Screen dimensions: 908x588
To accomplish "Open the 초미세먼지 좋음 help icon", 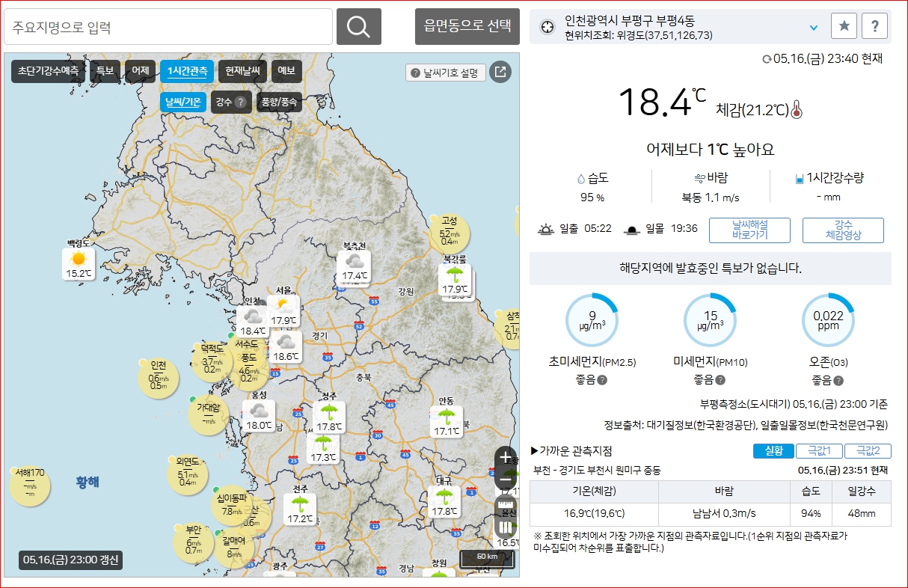I will pos(602,380).
